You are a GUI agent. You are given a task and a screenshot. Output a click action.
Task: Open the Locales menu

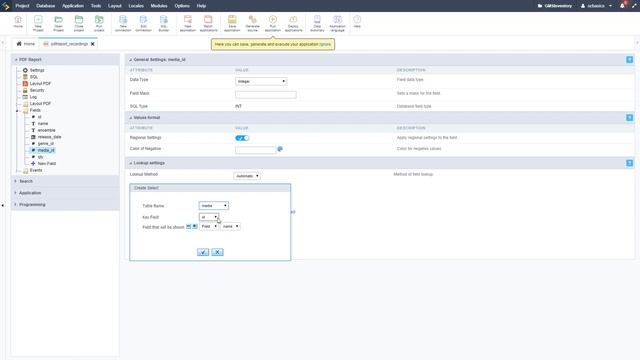[x=136, y=6]
